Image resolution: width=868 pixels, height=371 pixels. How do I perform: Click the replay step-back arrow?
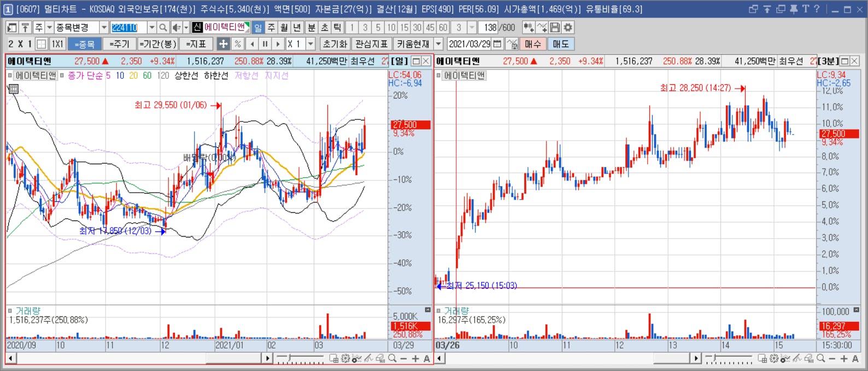[252, 44]
